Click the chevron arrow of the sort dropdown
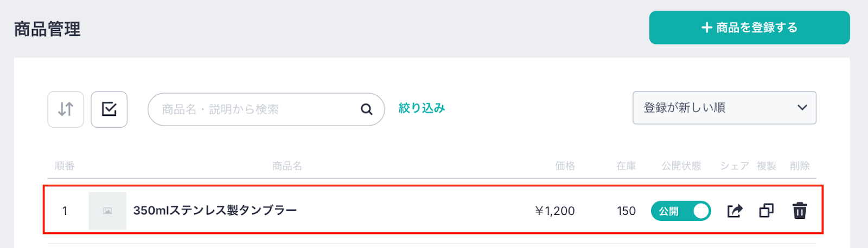The width and height of the screenshot is (868, 248). pos(802,108)
